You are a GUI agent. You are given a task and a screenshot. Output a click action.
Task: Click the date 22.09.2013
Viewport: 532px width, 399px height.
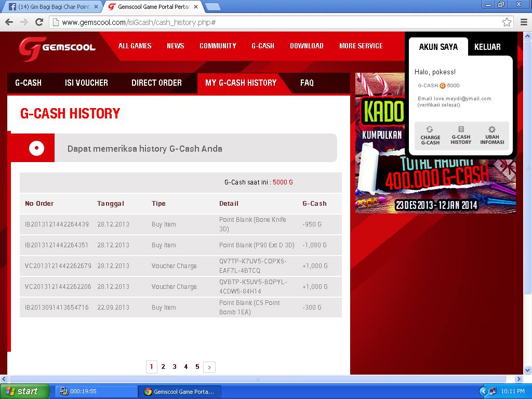(x=113, y=307)
